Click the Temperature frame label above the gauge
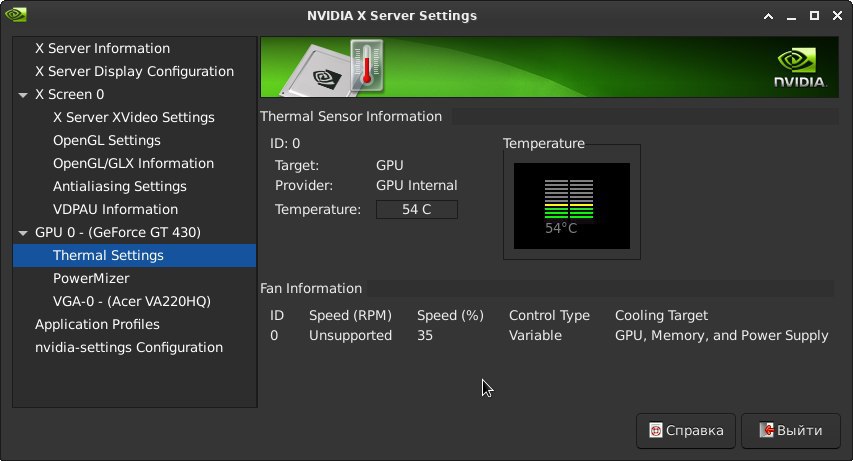 (x=544, y=144)
